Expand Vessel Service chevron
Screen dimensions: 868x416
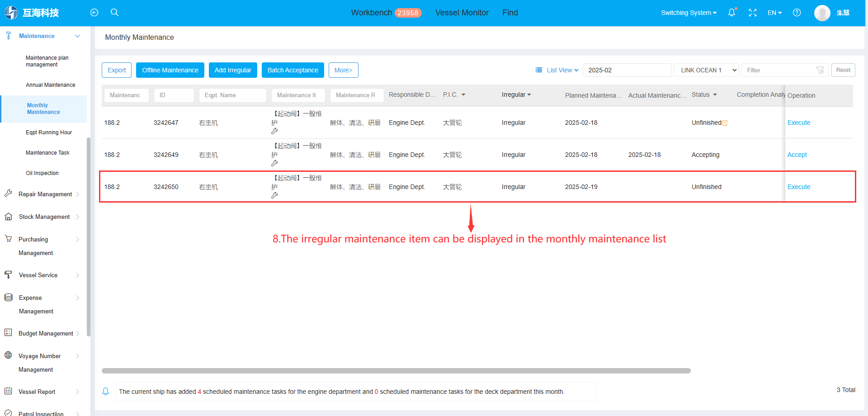[77, 275]
